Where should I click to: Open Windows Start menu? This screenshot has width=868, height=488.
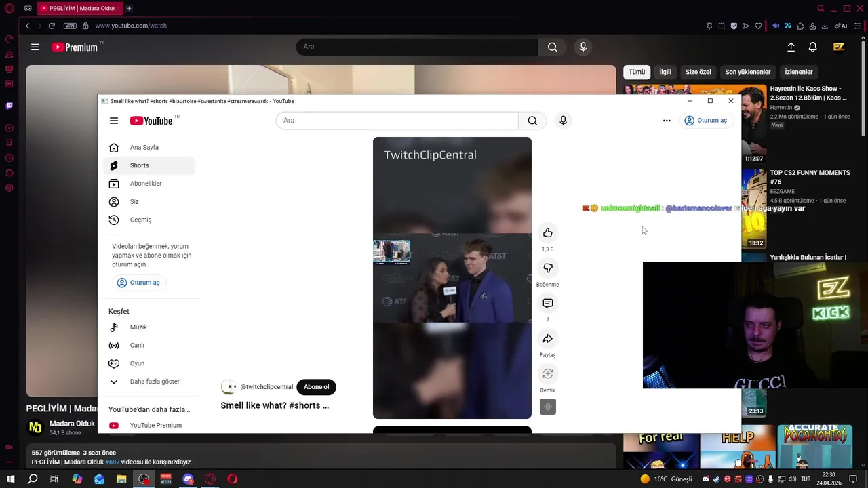(x=11, y=479)
